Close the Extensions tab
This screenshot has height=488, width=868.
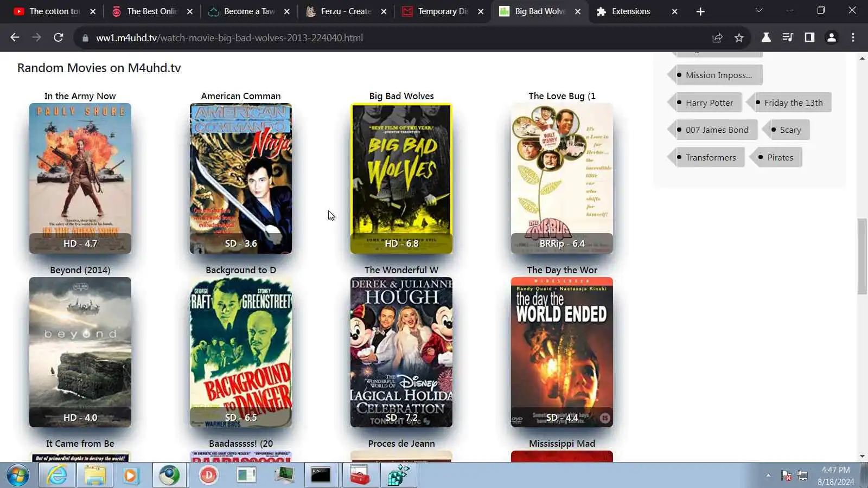coord(674,11)
